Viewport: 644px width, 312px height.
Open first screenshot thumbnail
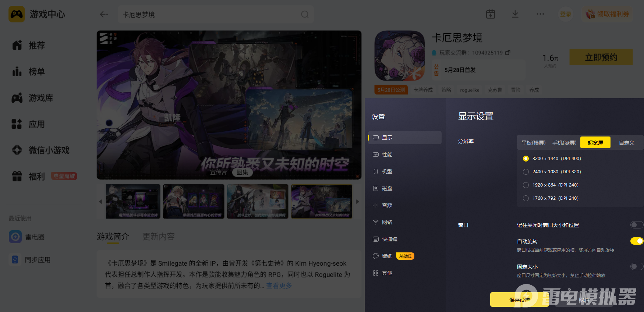pyautogui.click(x=133, y=201)
